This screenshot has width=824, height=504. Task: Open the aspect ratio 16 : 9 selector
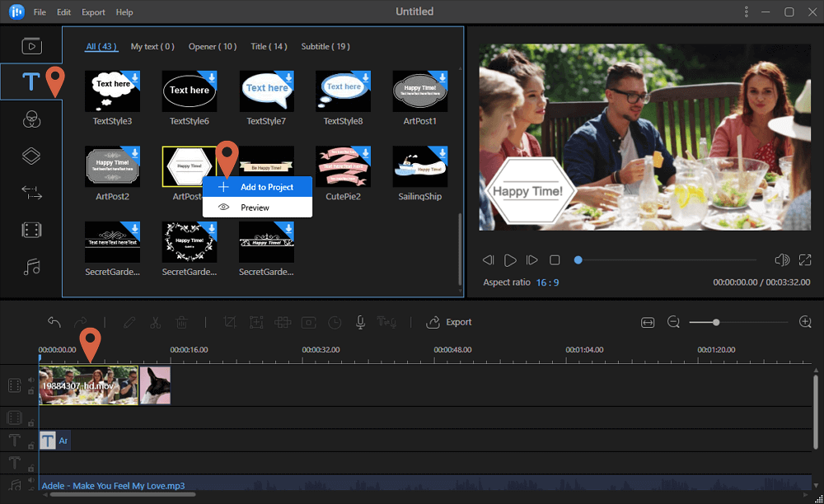pyautogui.click(x=547, y=282)
